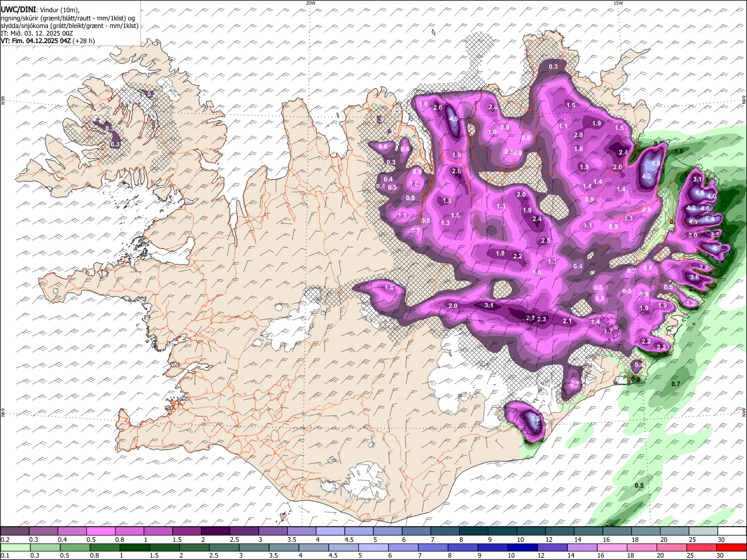Image resolution: width=747 pixels, height=560 pixels.
Task: Click the UWC/DINI title text
Action: tap(18, 10)
